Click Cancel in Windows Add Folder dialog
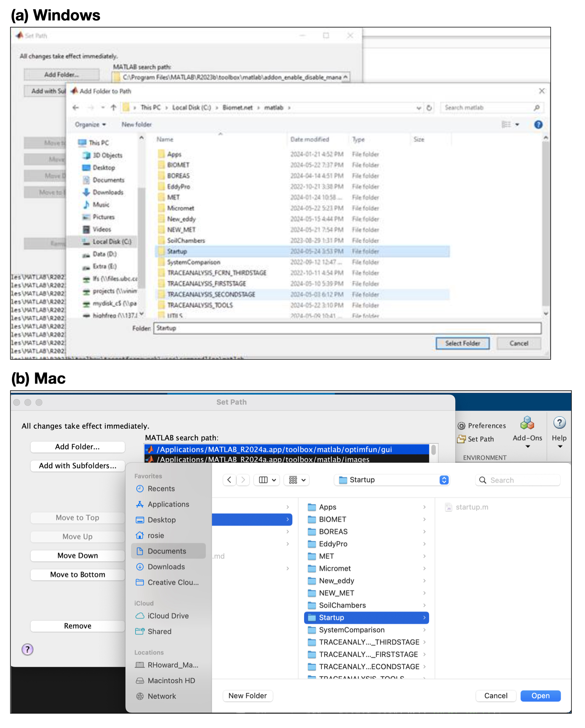Viewport: 585px width, 728px height. click(x=519, y=343)
